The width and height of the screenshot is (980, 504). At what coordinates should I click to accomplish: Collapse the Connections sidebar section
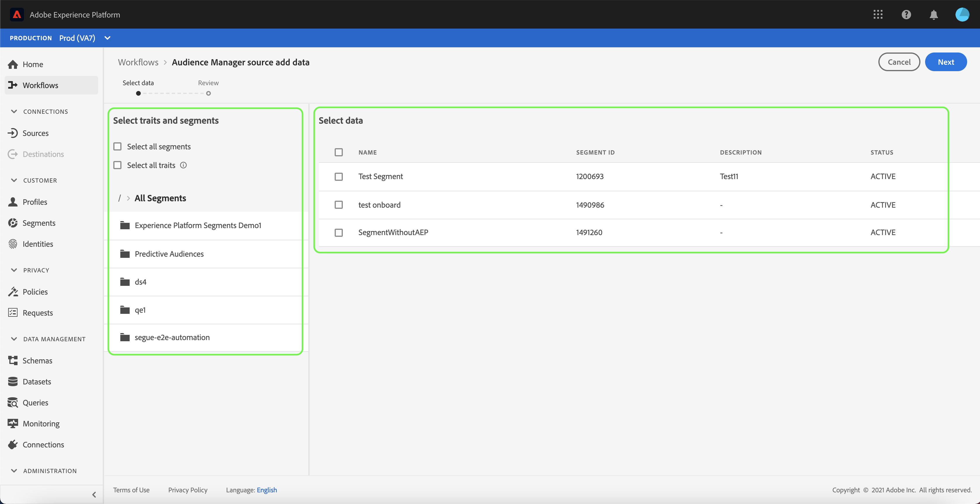tap(14, 111)
